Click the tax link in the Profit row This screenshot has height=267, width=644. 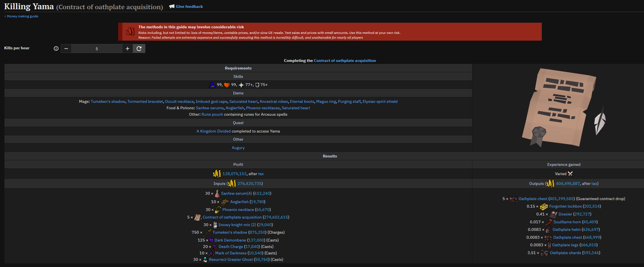(261, 174)
